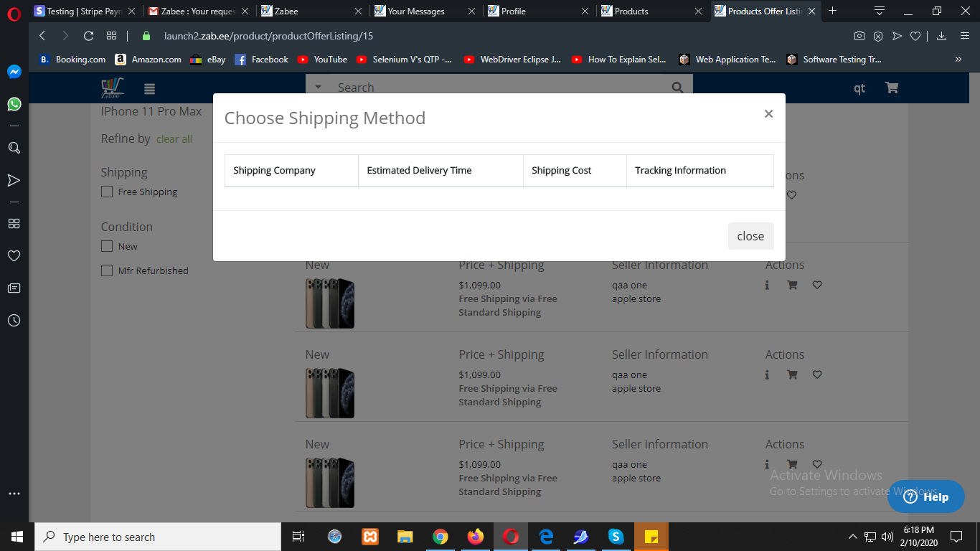Open WhatsApp in Opera sidebar
980x551 pixels.
click(14, 104)
